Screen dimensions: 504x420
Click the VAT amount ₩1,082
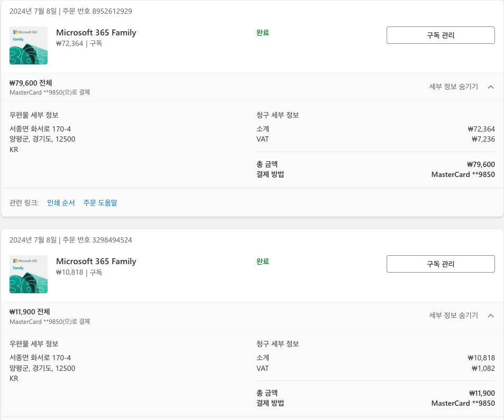[x=483, y=368]
